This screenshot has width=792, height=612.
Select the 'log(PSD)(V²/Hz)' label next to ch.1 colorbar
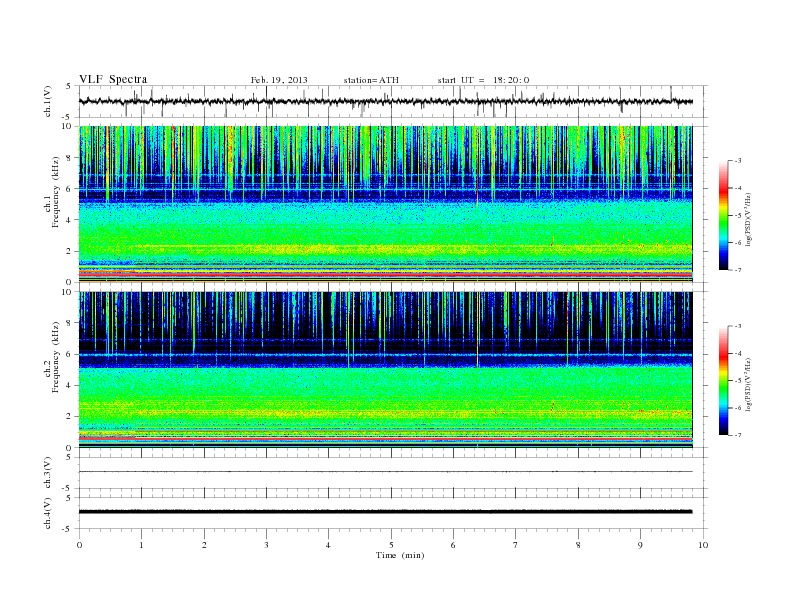749,219
